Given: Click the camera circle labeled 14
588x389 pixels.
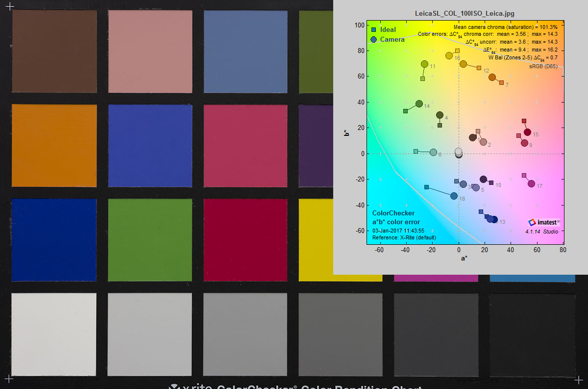Looking at the screenshot, I should [x=419, y=104].
